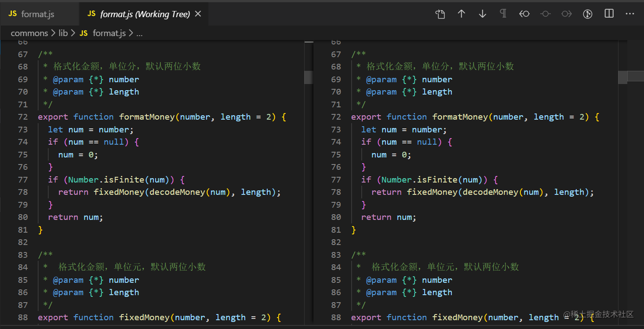This screenshot has height=329, width=644.
Task: Click the closing brace on left line 81
Action: click(40, 230)
